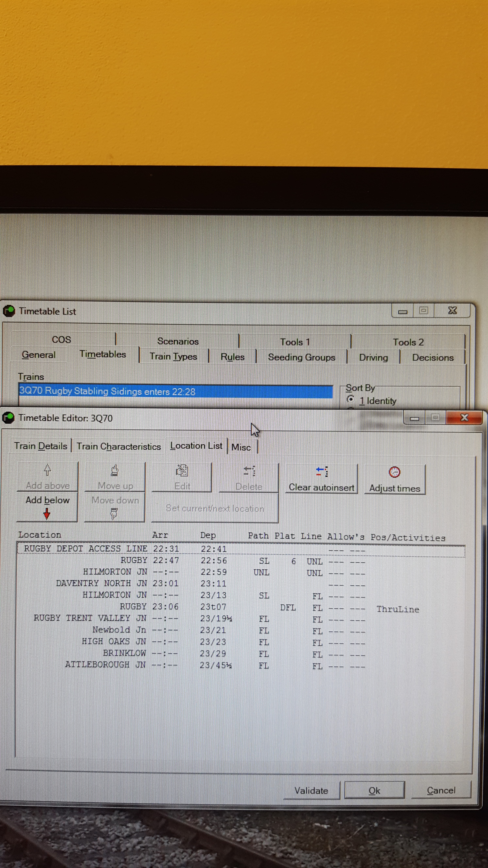Click the Adjust times clock icon
The width and height of the screenshot is (488, 868).
(x=394, y=472)
